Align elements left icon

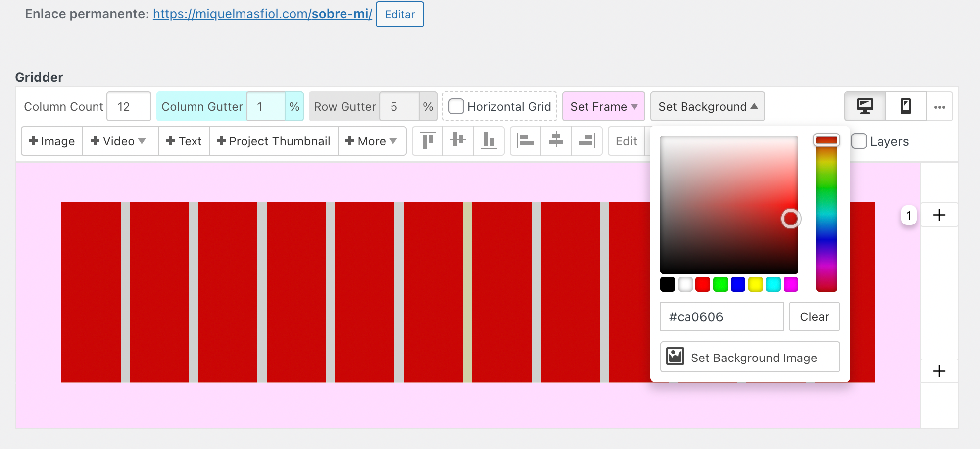click(x=526, y=141)
